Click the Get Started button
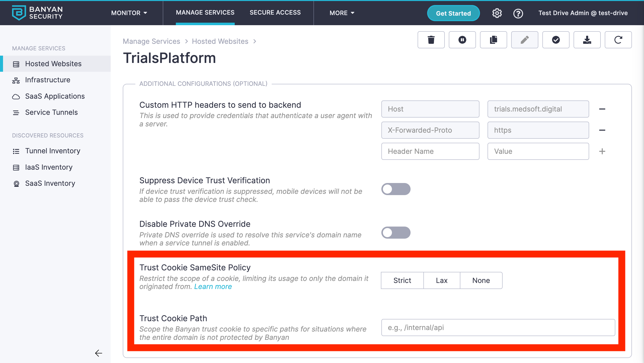Image resolution: width=644 pixels, height=363 pixels. (453, 13)
